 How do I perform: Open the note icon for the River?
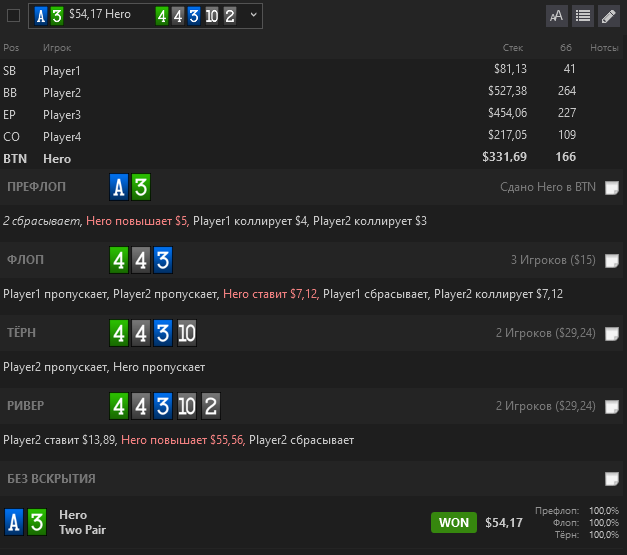[612, 407]
